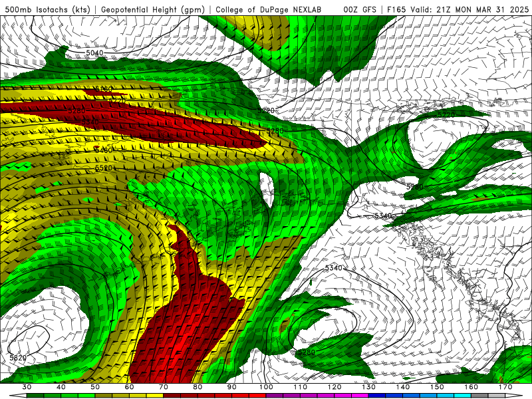Click the 5520 height contour label
Screen dimensions: 532x399
[104, 168]
